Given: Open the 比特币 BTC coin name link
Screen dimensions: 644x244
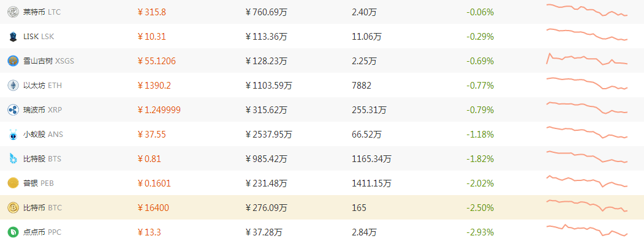Looking at the screenshot, I should pos(42,208).
